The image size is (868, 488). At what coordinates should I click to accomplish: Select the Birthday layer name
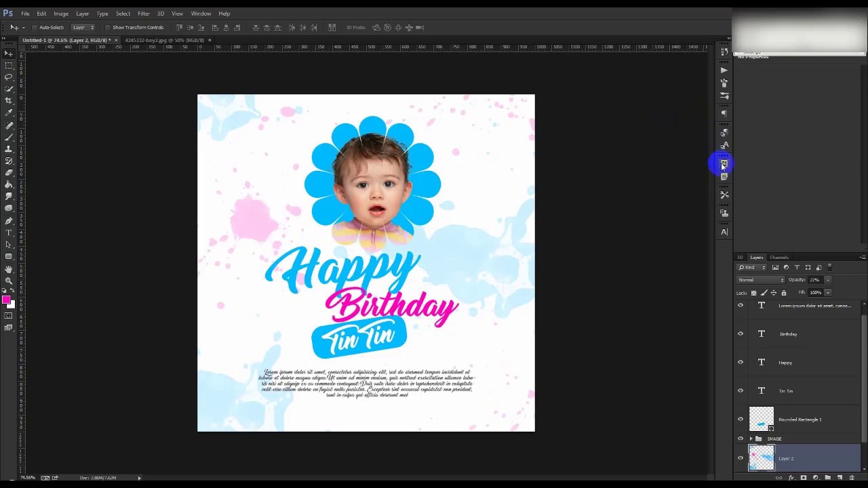[788, 334]
